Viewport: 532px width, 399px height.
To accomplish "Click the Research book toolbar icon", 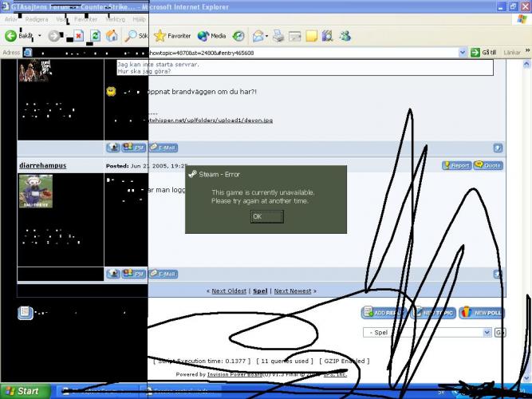I will click(327, 36).
